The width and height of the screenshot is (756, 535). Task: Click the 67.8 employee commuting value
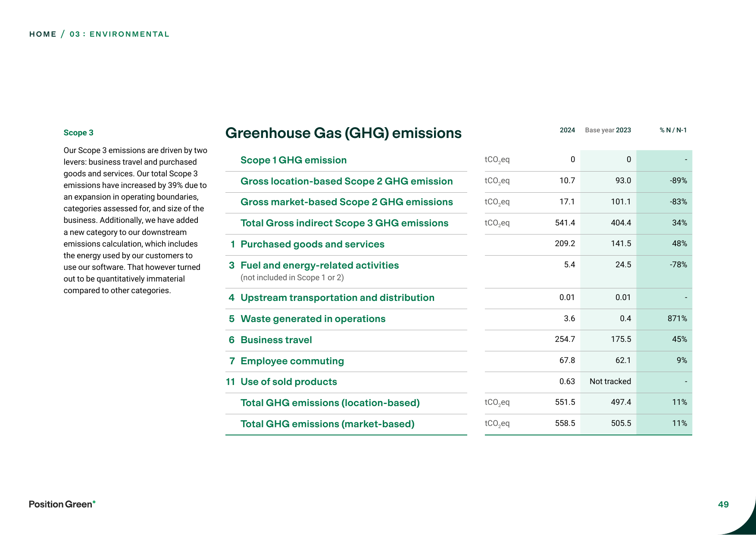(567, 360)
